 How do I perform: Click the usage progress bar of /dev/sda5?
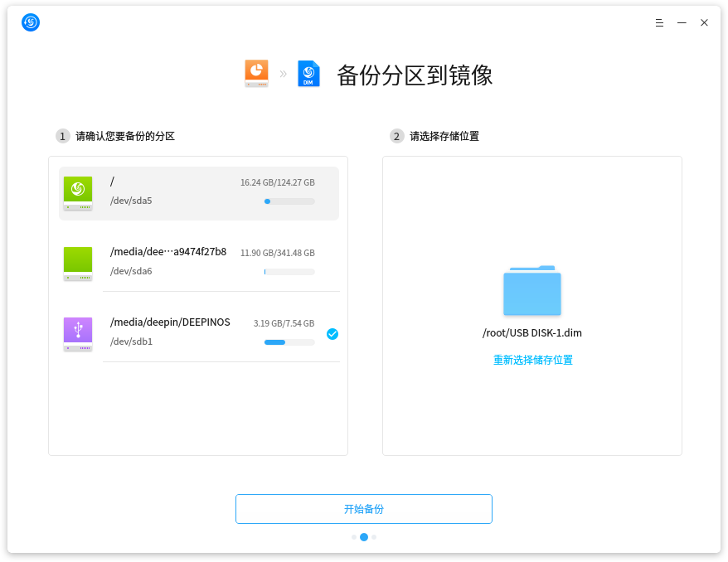pos(289,201)
